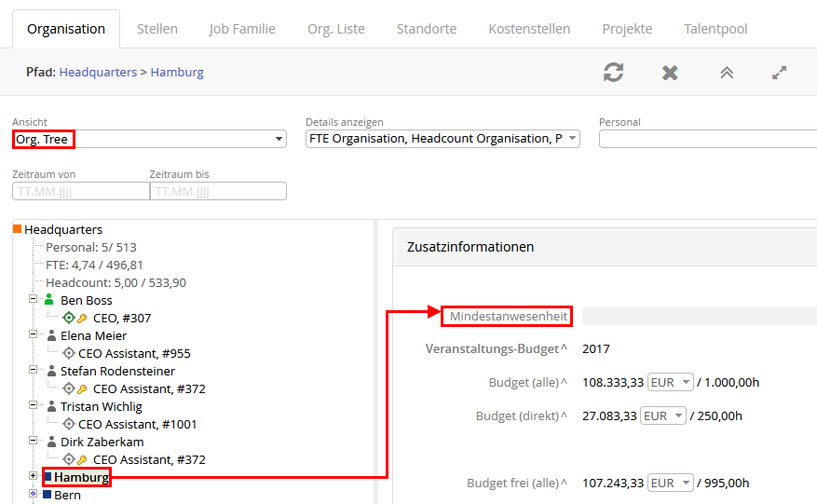Select the Hamburg tree node
Screen dimensions: 817x504
point(81,477)
